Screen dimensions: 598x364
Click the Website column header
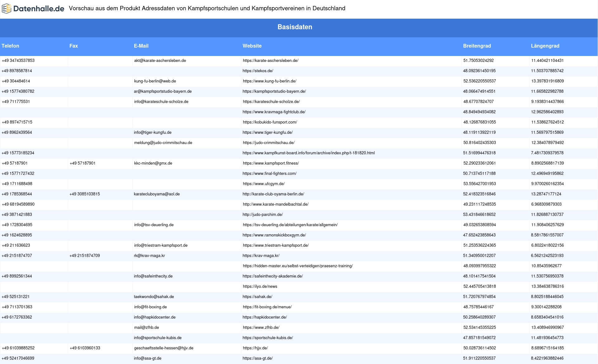click(x=252, y=46)
